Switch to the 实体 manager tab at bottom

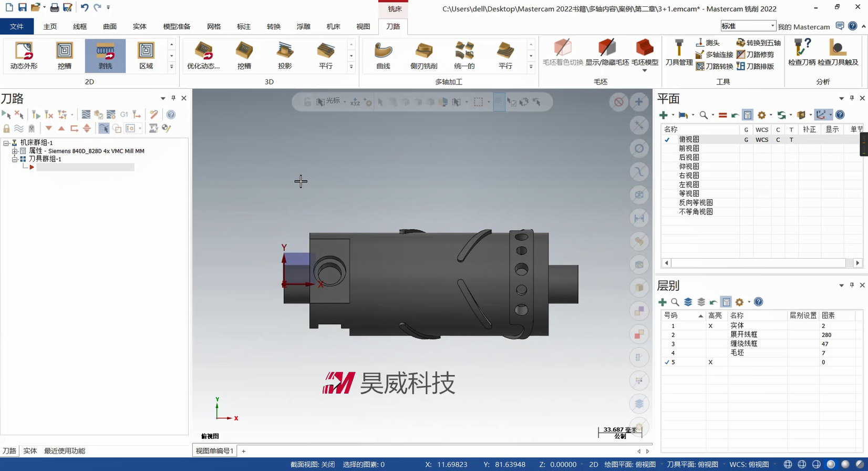[30, 451]
